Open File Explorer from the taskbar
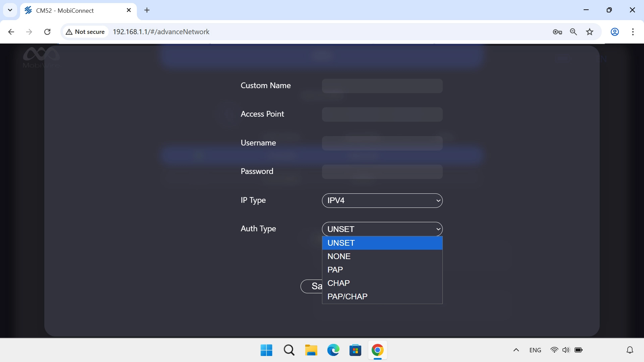 coord(311,350)
